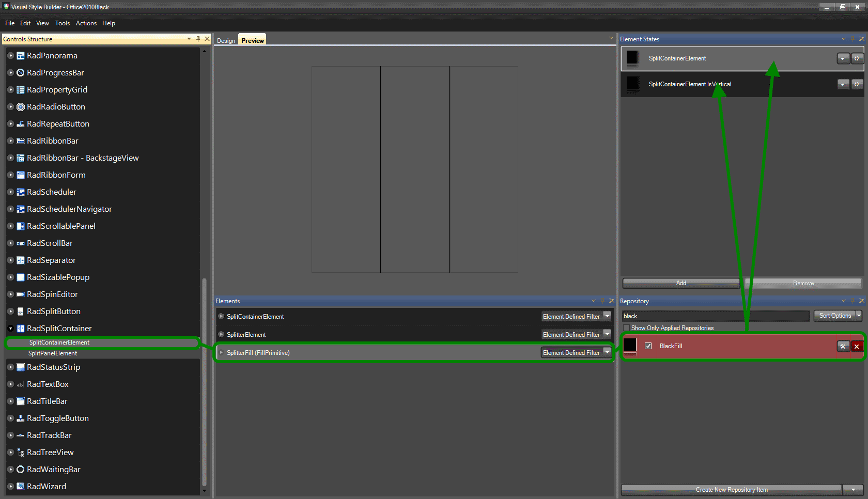Image resolution: width=868 pixels, height=499 pixels.
Task: Open the Help menu
Action: click(109, 23)
